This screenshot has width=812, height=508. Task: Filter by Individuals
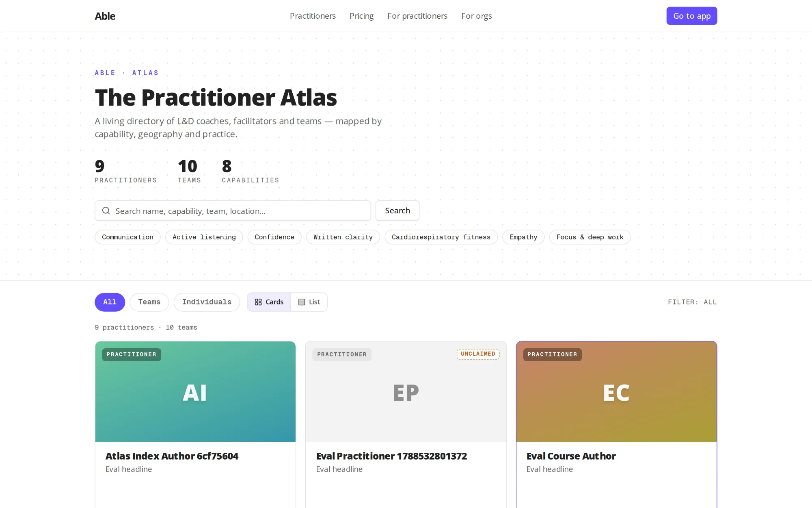[x=207, y=302]
